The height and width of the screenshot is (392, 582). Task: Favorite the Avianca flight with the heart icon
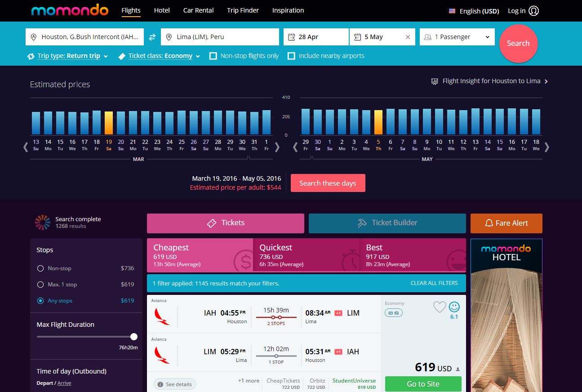coord(440,307)
